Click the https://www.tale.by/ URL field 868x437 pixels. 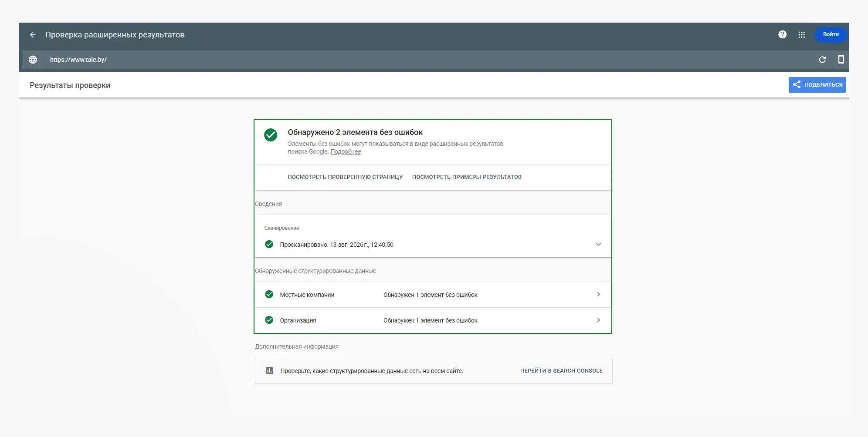click(x=78, y=60)
